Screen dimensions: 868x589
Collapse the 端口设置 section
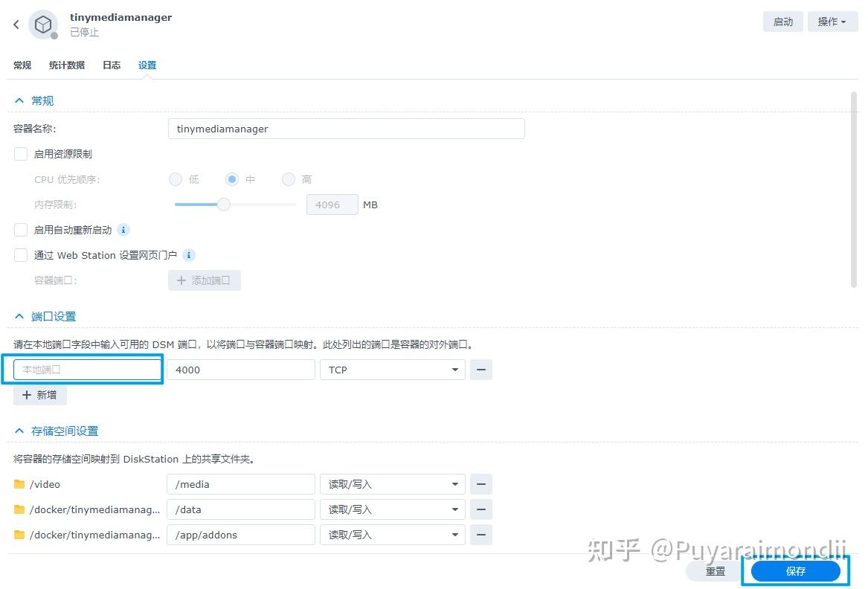19,316
